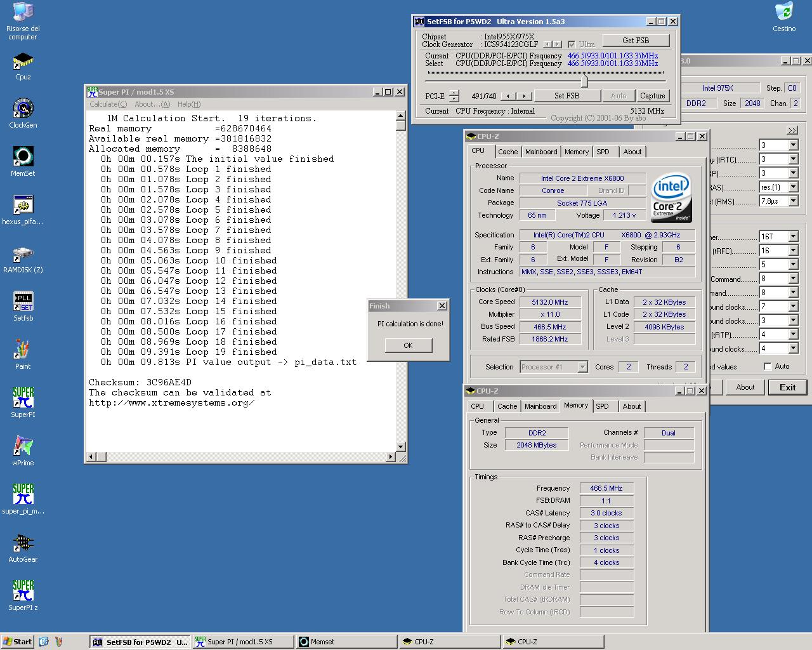
Task: Click the Super PI horizontal scrollbar right arrow
Action: (391, 456)
